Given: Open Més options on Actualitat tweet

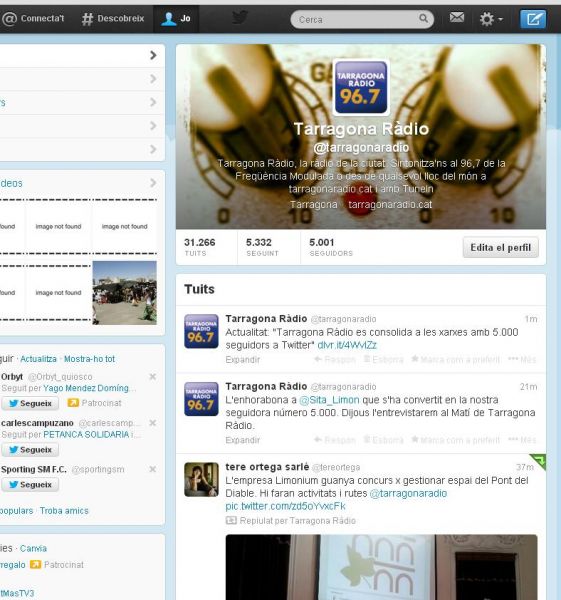Looking at the screenshot, I should coord(522,359).
